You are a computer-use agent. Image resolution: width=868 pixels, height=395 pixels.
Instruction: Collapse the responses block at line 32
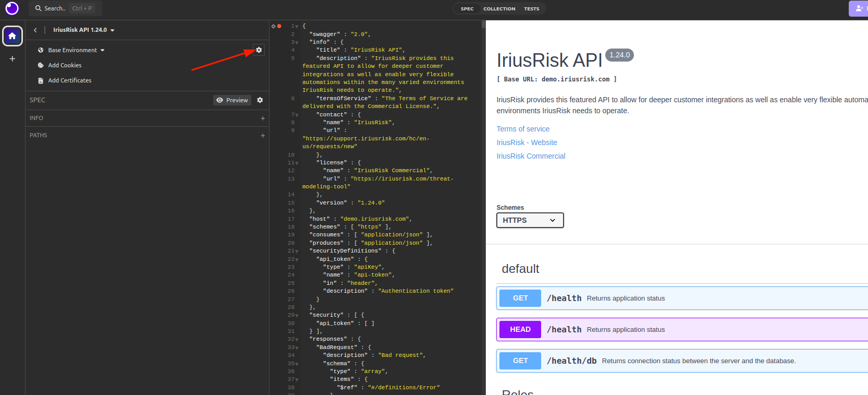coord(297,340)
